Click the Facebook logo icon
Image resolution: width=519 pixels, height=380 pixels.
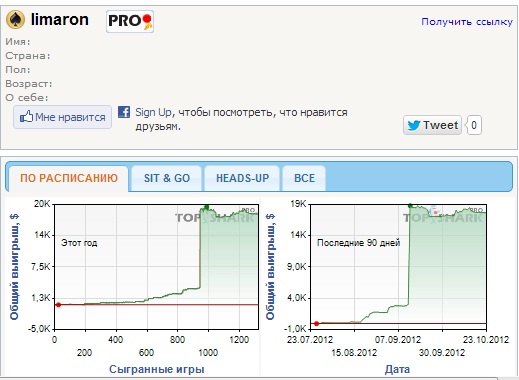click(x=124, y=112)
